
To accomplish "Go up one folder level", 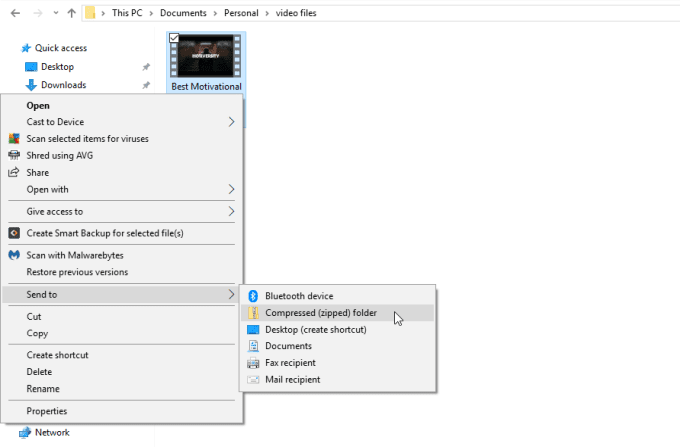I will click(x=70, y=13).
